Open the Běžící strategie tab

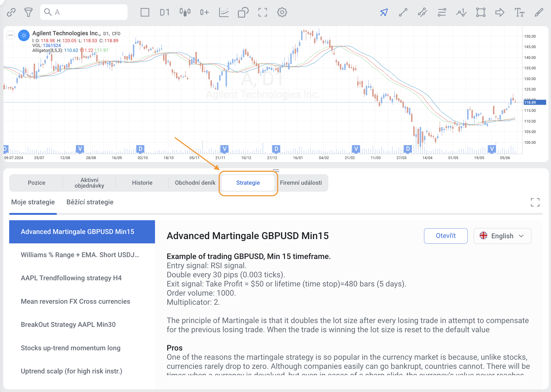90,202
